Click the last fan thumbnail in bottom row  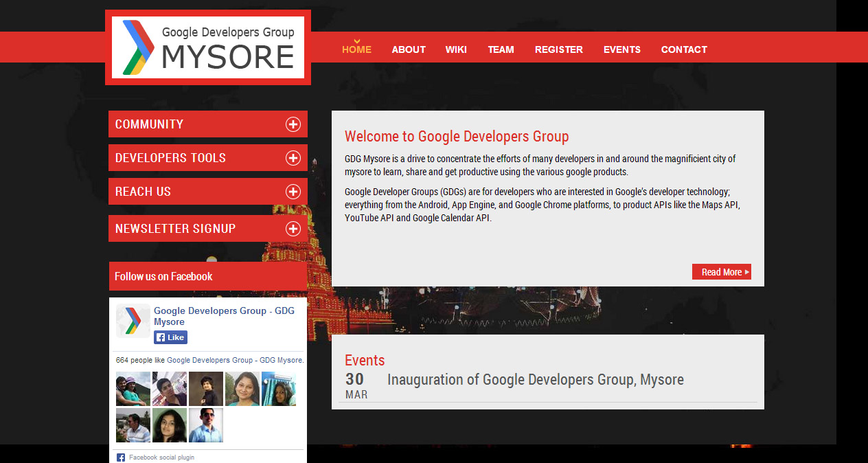(x=206, y=425)
